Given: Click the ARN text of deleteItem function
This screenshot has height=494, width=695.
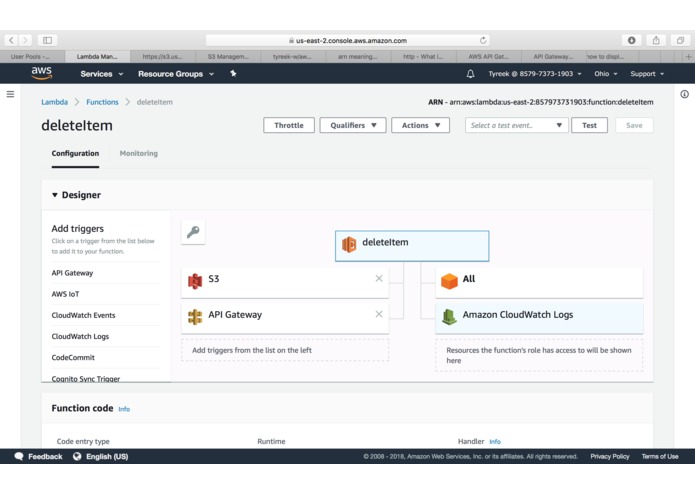Looking at the screenshot, I should (x=541, y=102).
